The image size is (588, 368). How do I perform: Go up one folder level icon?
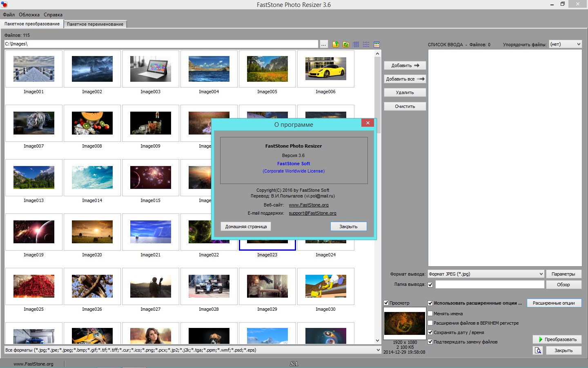[x=336, y=44]
